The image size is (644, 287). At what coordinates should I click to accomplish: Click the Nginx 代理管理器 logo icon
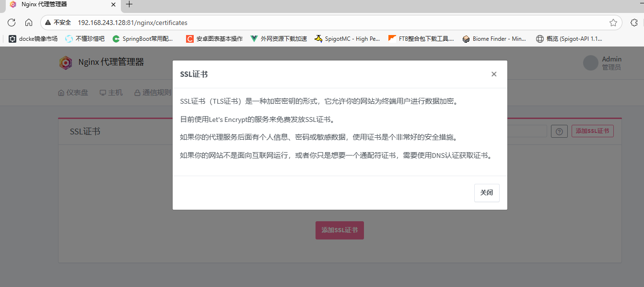coord(65,62)
